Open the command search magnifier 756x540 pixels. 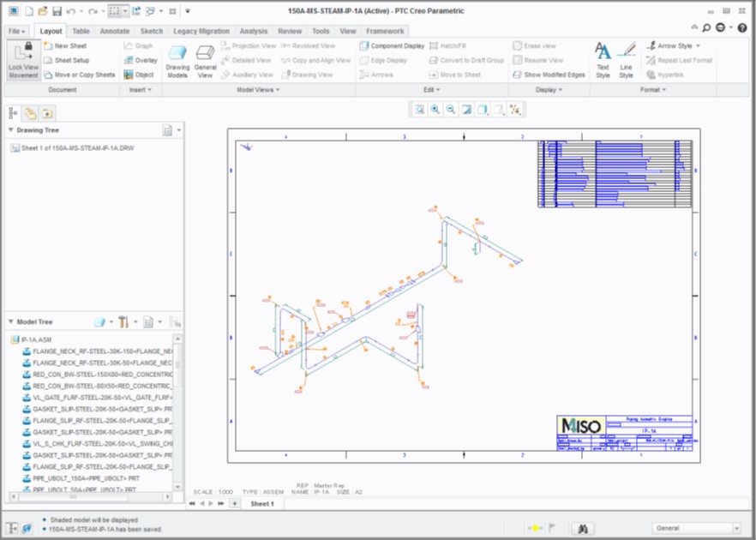[x=706, y=28]
